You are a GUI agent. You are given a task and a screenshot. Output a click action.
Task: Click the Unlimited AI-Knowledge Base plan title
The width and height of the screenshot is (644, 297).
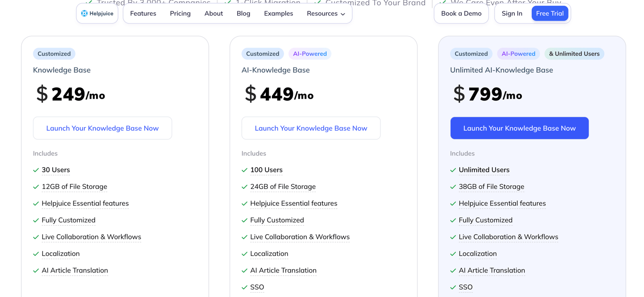(x=502, y=70)
